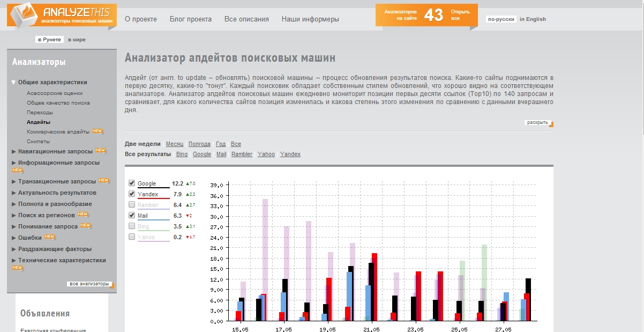Switch language to in English
The image size is (644, 332).
(x=532, y=19)
